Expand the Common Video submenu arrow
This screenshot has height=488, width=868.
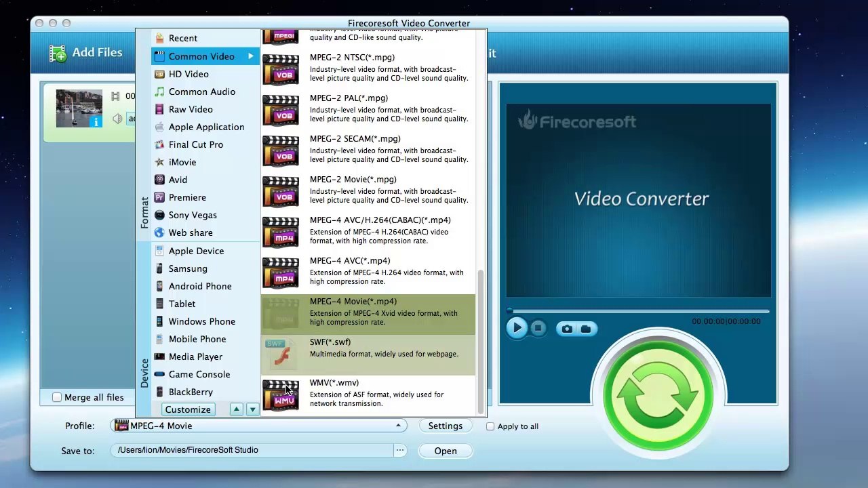(251, 56)
